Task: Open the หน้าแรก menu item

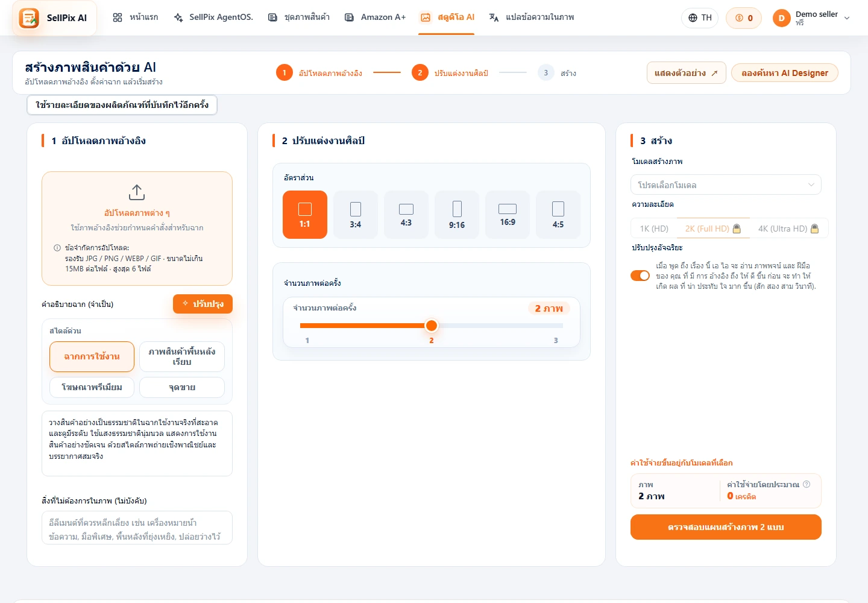Action: pos(136,17)
